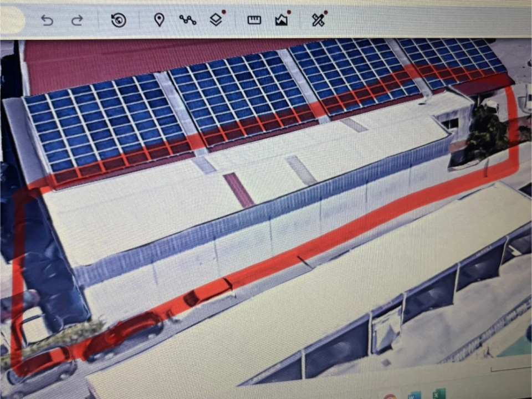Click the Undo arrow in the toolbar

[x=47, y=21]
